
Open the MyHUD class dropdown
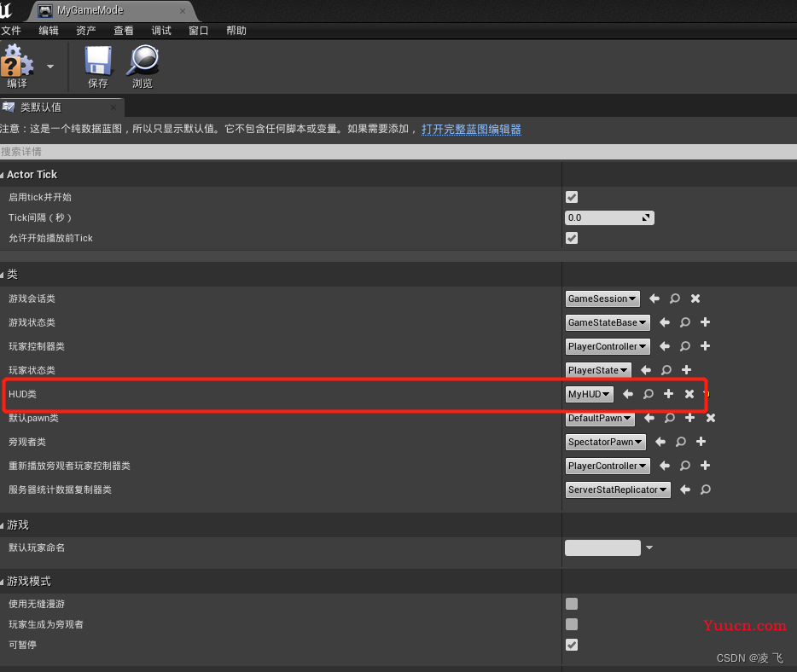click(x=590, y=394)
